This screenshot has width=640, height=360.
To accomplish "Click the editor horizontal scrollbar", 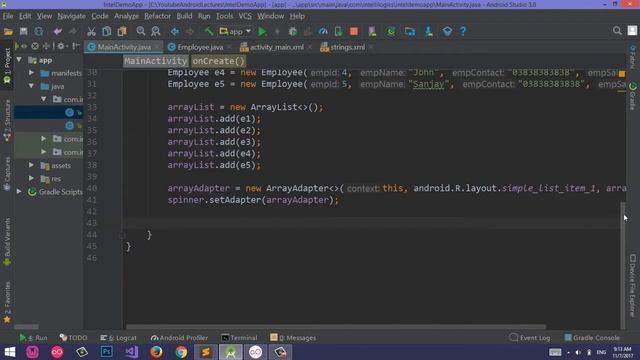I will coord(336,327).
